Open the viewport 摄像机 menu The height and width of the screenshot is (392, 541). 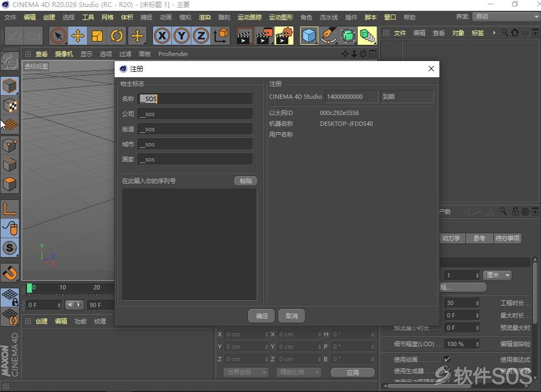[64, 54]
